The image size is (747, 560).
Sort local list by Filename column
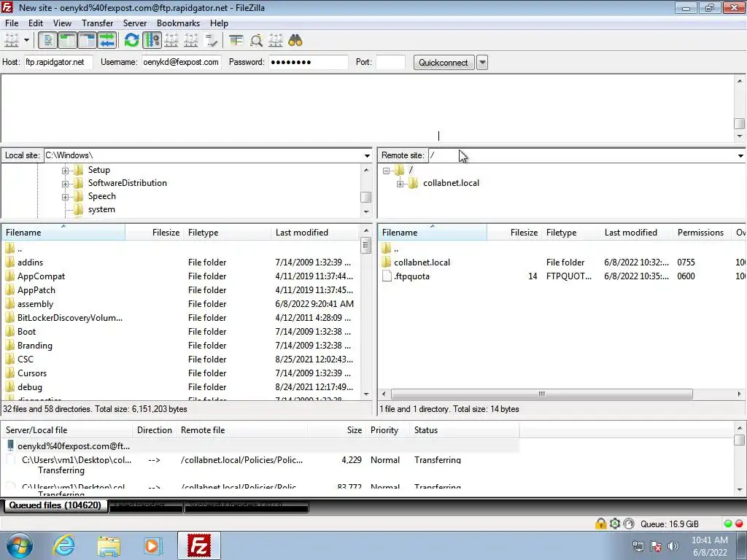(63, 233)
